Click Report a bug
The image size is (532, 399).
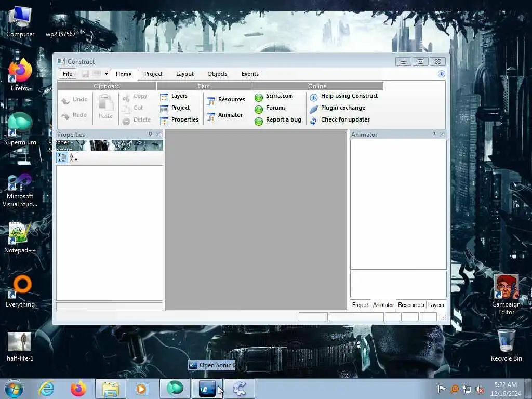pos(278,120)
